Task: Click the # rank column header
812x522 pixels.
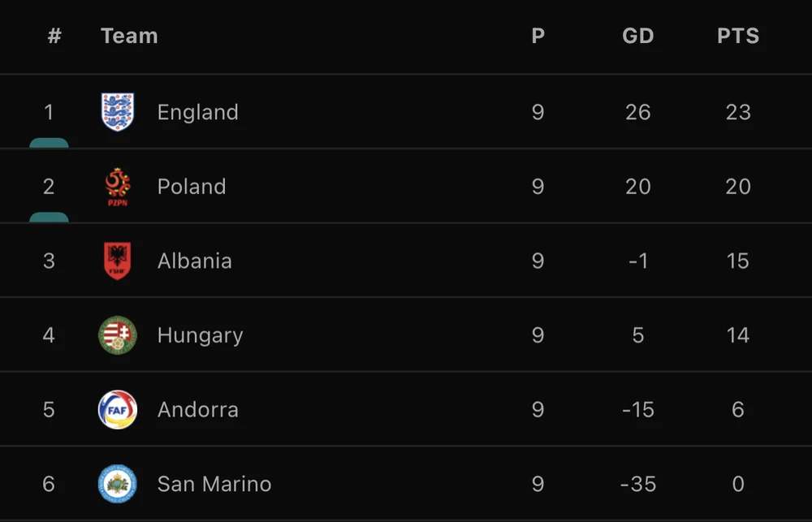Action: (54, 37)
